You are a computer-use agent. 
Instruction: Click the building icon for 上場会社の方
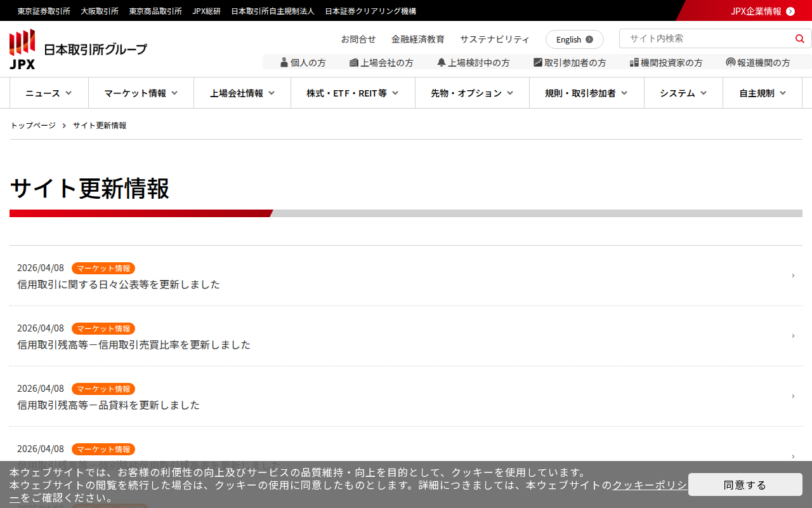pyautogui.click(x=354, y=62)
